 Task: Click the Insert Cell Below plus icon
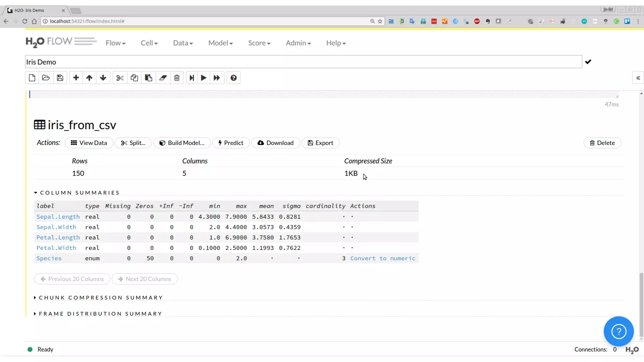click(76, 78)
